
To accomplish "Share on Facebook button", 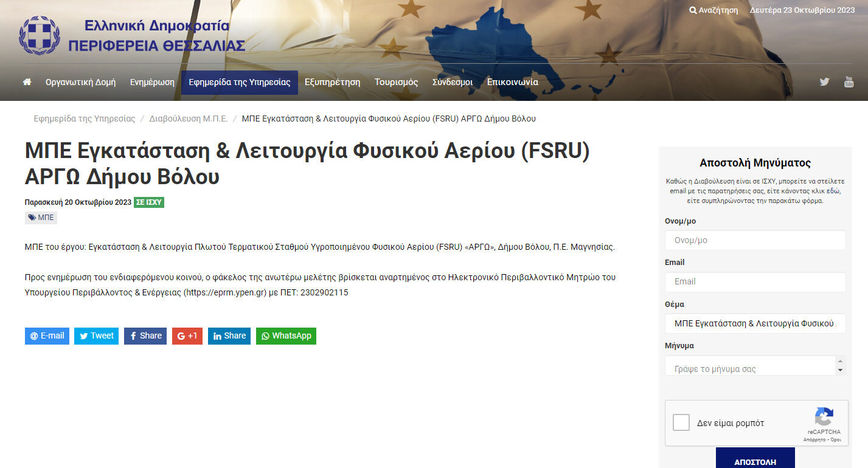I will (x=145, y=336).
